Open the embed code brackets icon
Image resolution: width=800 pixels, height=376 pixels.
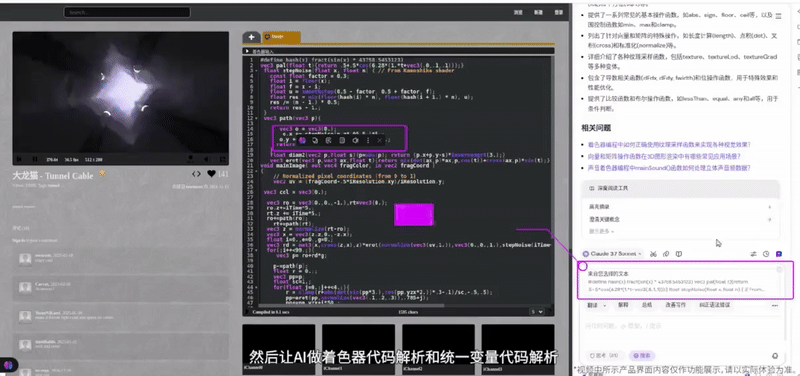coord(196,174)
